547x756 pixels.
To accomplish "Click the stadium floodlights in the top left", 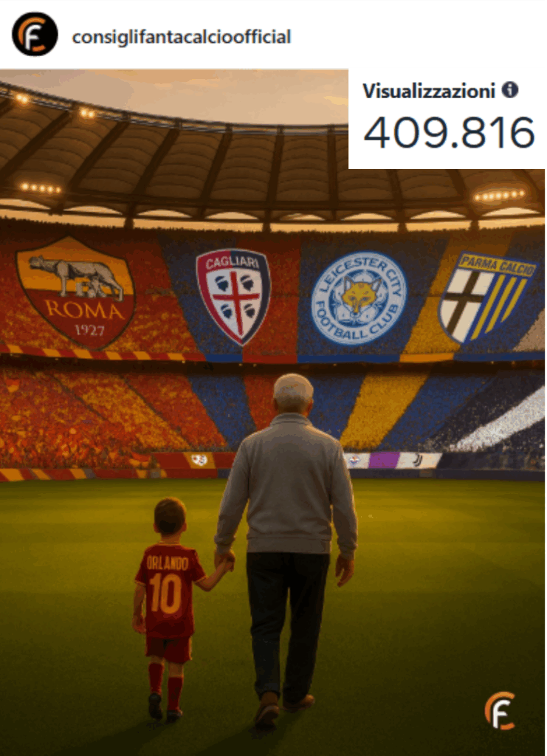I will point(22,99).
